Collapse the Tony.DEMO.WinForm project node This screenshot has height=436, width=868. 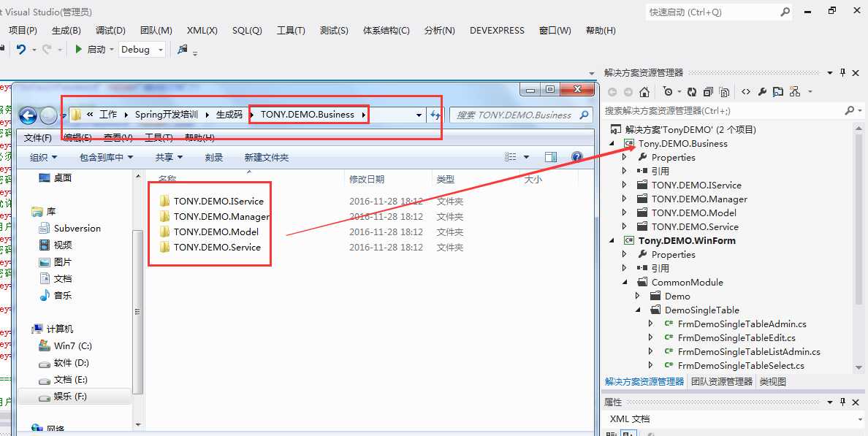point(612,241)
